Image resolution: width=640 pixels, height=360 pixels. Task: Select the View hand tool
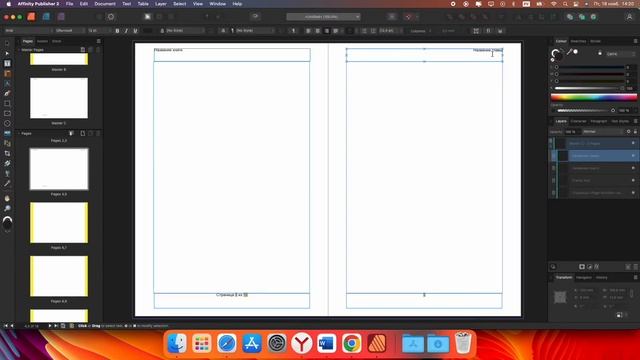(x=7, y=198)
